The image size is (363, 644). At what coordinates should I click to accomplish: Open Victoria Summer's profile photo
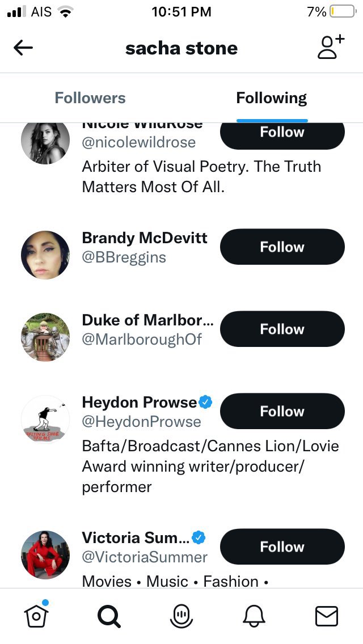pyautogui.click(x=45, y=555)
